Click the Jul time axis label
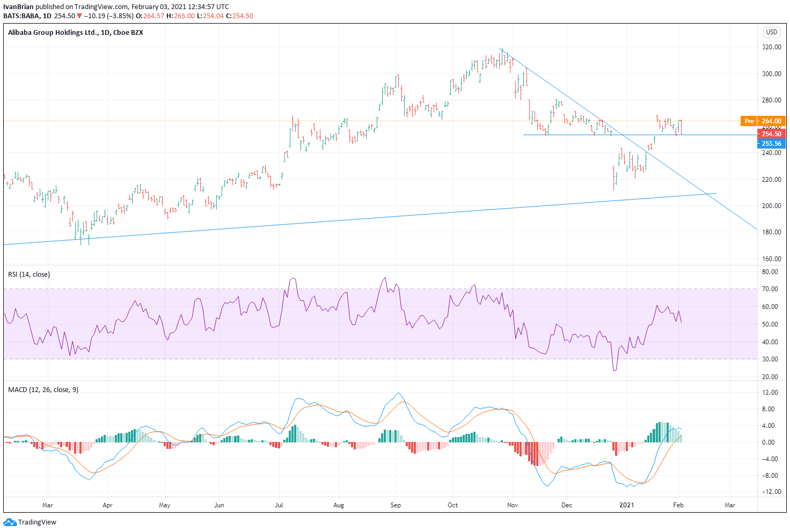The image size is (790, 532). 279,505
